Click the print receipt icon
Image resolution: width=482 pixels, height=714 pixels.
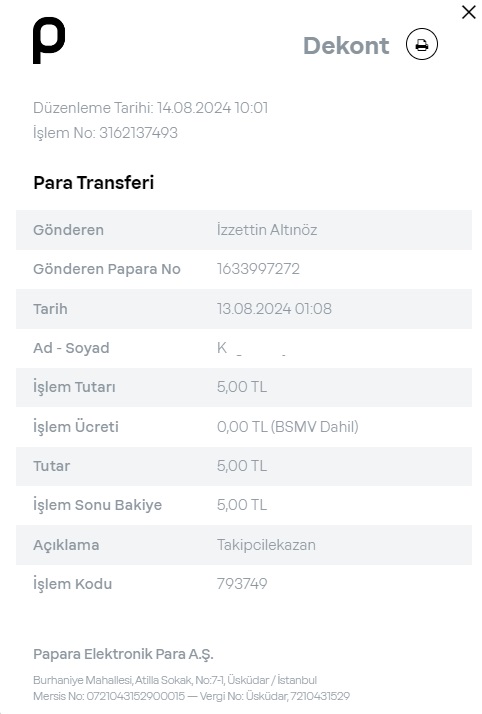pyautogui.click(x=421, y=45)
